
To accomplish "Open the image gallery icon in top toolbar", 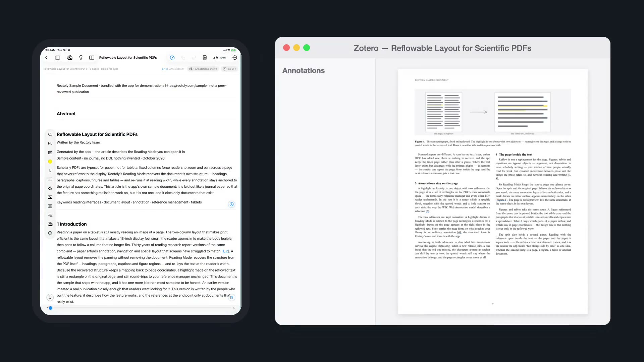I will tap(69, 58).
